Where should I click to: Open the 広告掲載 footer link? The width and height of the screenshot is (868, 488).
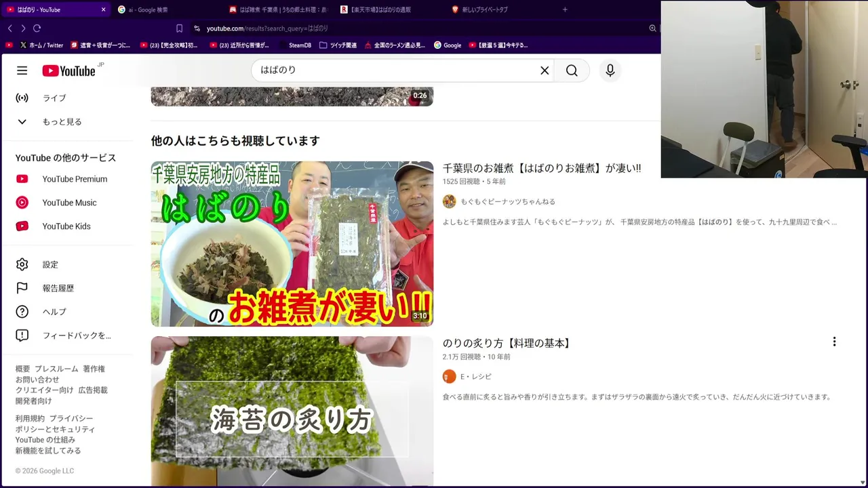point(93,390)
